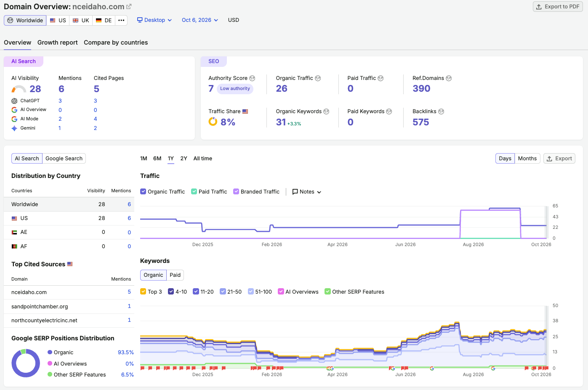Switch to Compare by countries tab
The width and height of the screenshot is (588, 390).
(116, 42)
